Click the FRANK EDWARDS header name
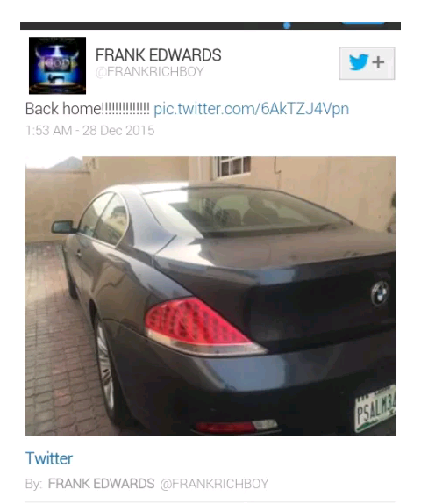The height and width of the screenshot is (504, 421). [159, 54]
